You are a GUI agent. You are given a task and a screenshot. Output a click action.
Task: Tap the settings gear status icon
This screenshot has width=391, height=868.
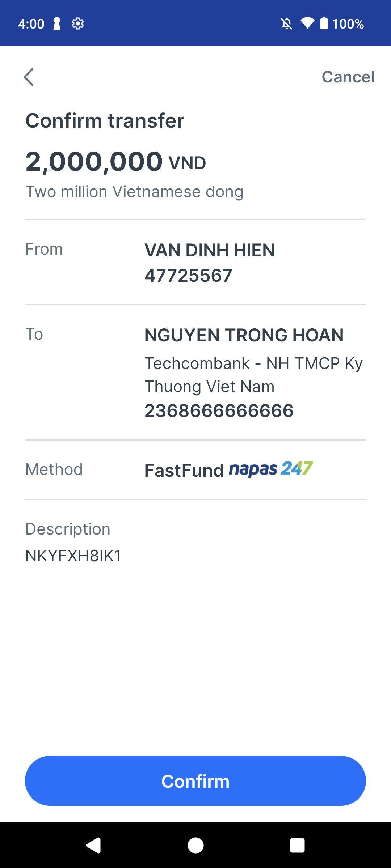[x=78, y=24]
